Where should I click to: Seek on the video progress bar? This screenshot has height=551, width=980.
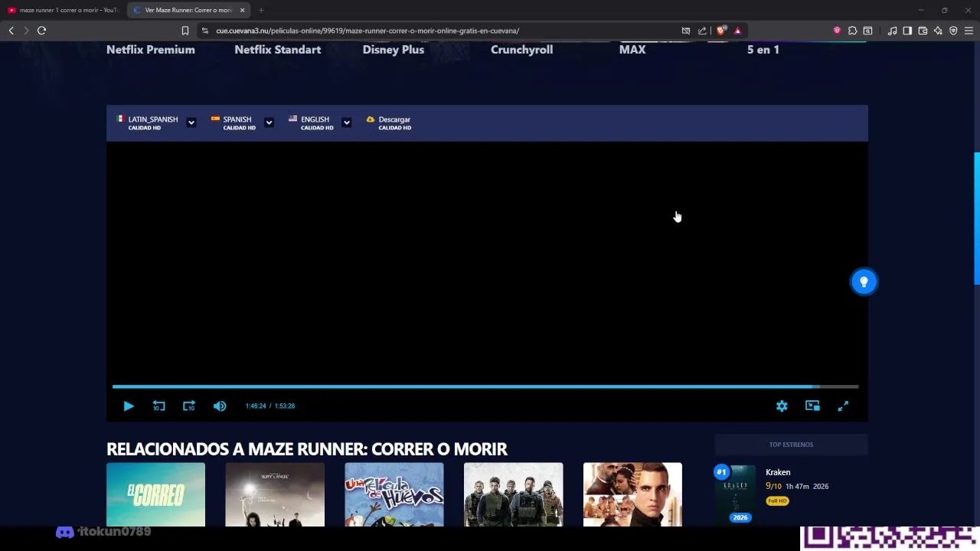tap(485, 387)
